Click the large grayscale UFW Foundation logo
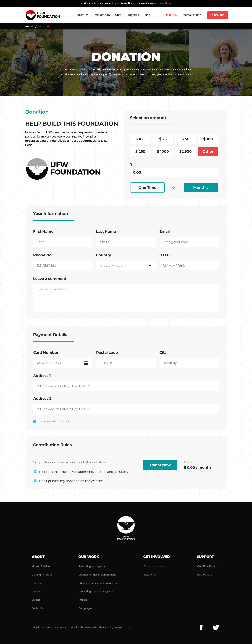252x644 pixels. click(x=63, y=169)
